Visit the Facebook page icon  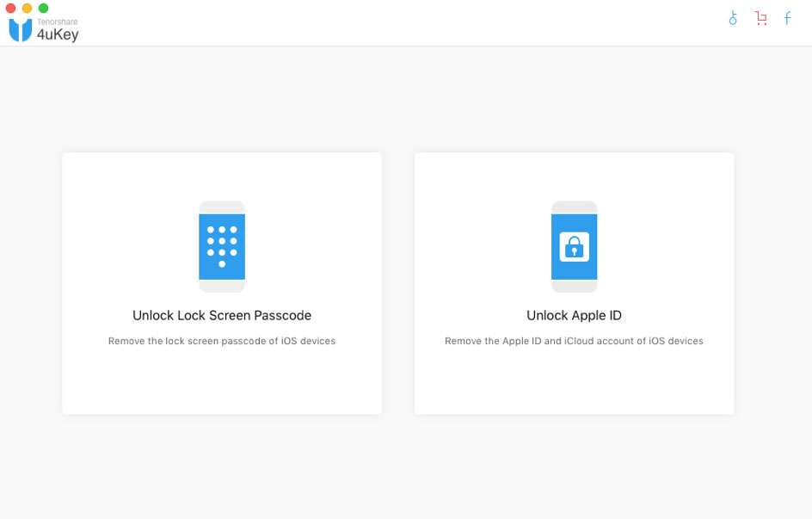(787, 18)
